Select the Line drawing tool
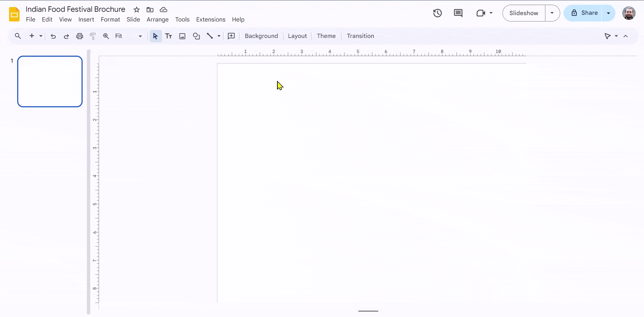The height and width of the screenshot is (317, 644). (210, 36)
